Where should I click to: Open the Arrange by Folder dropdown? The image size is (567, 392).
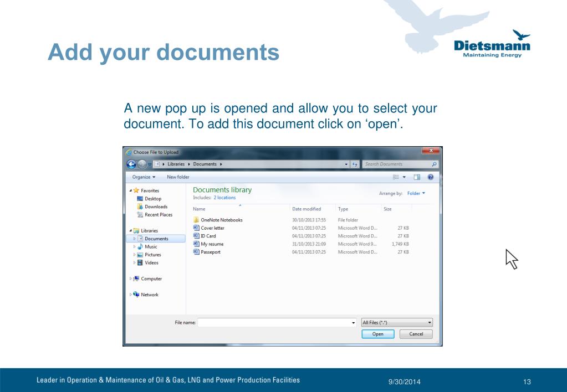416,193
